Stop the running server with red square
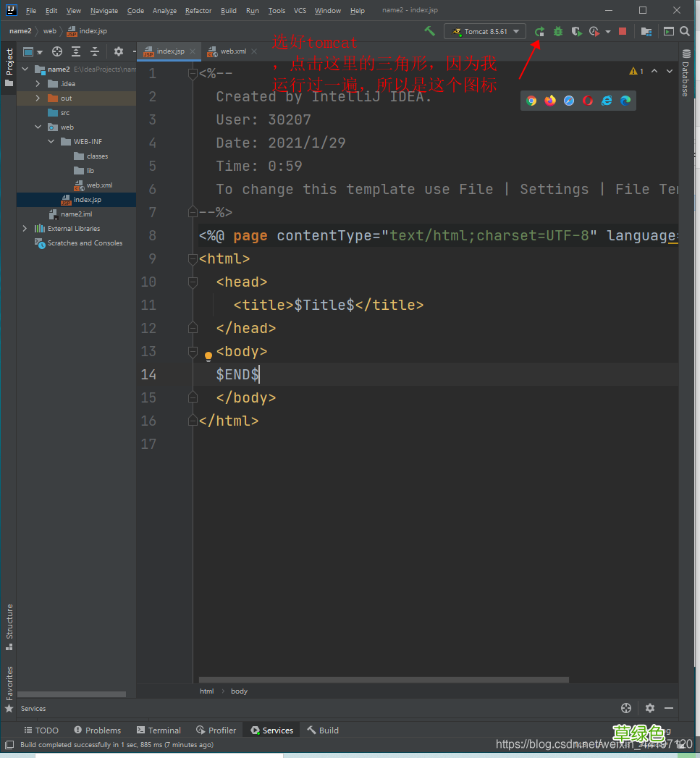 point(623,32)
